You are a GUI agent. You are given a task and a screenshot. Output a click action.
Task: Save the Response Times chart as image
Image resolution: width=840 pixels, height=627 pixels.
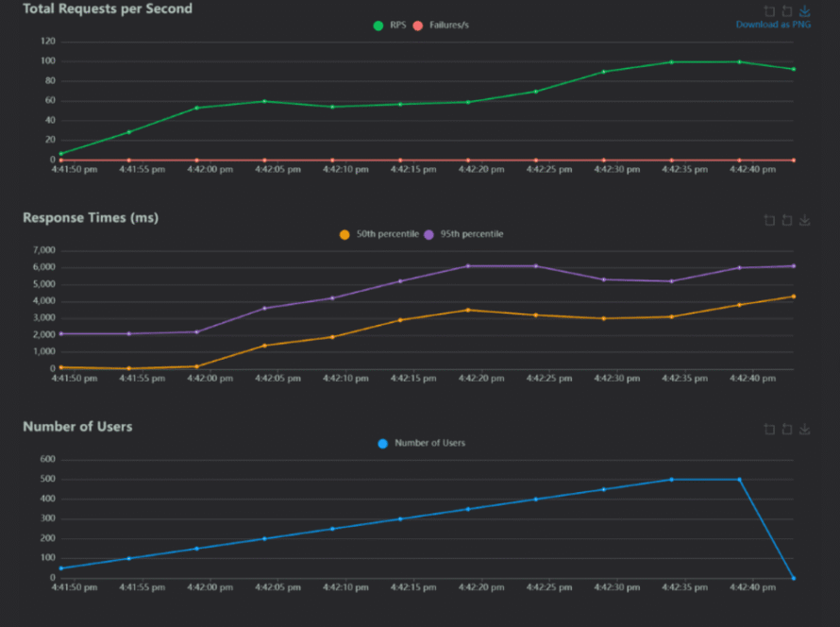(805, 221)
